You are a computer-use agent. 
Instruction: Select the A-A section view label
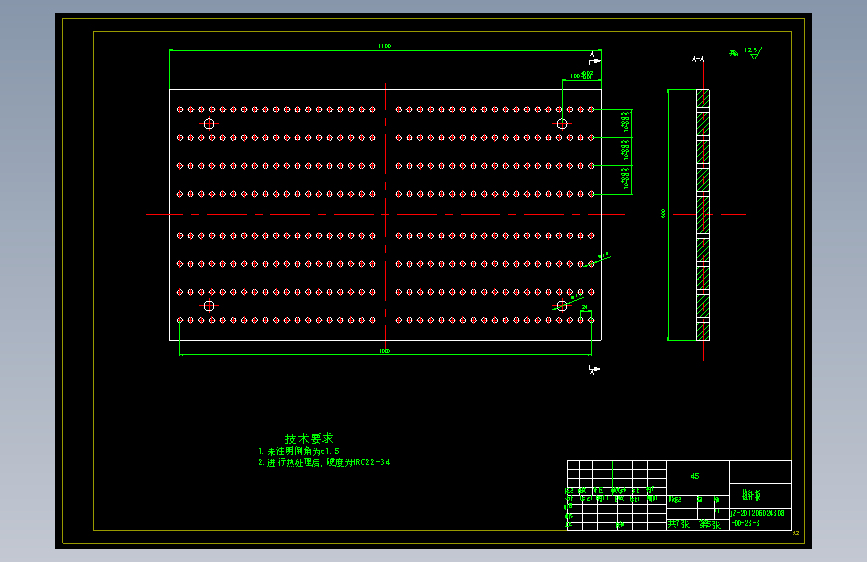point(698,59)
